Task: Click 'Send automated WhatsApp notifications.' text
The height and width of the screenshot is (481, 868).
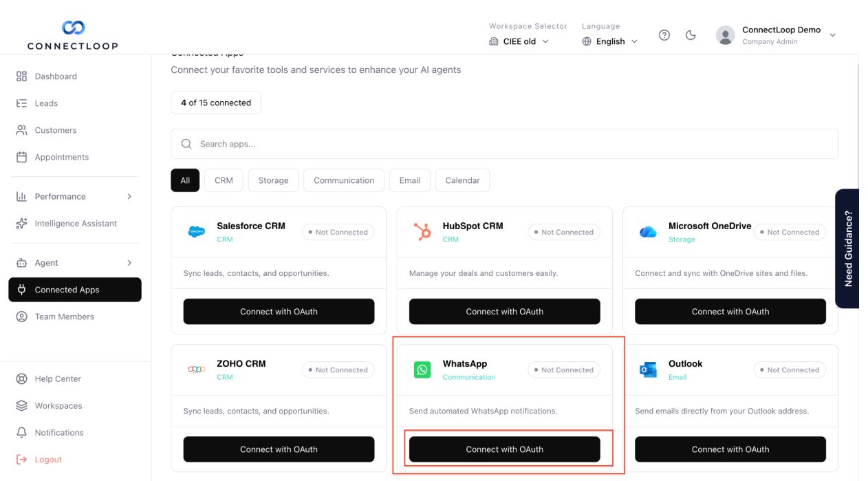Action: pos(483,411)
